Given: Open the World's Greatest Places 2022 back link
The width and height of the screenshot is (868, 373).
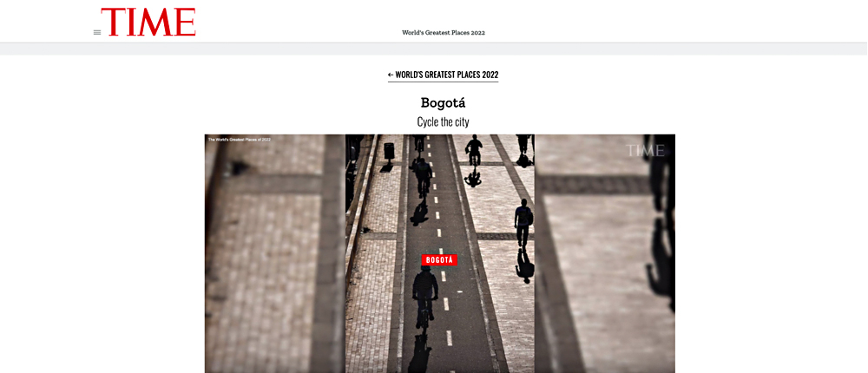Looking at the screenshot, I should pos(443,75).
